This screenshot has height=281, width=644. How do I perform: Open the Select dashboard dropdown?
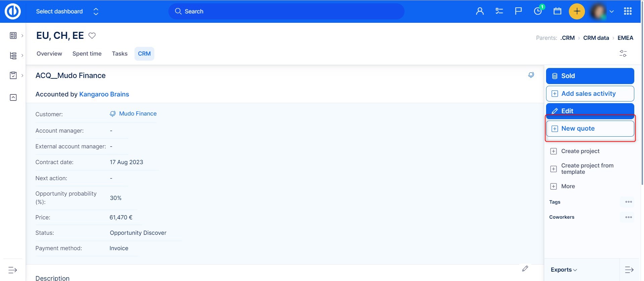tap(67, 11)
